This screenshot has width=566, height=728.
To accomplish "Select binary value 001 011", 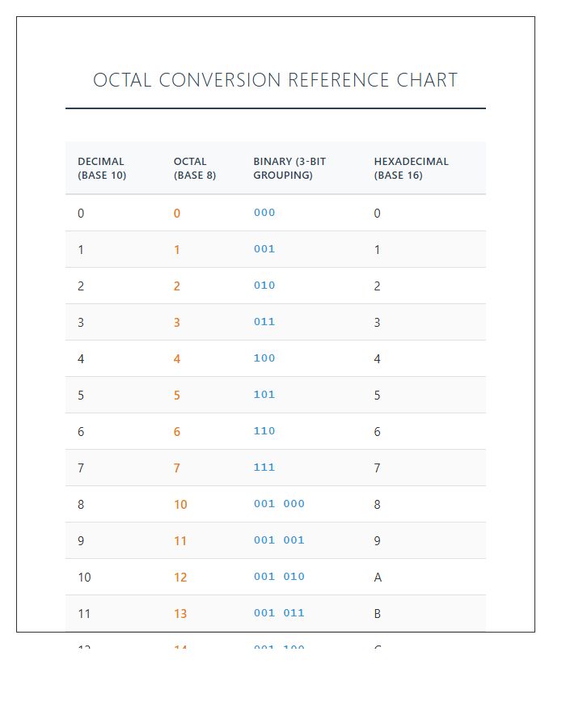I will 279,613.
